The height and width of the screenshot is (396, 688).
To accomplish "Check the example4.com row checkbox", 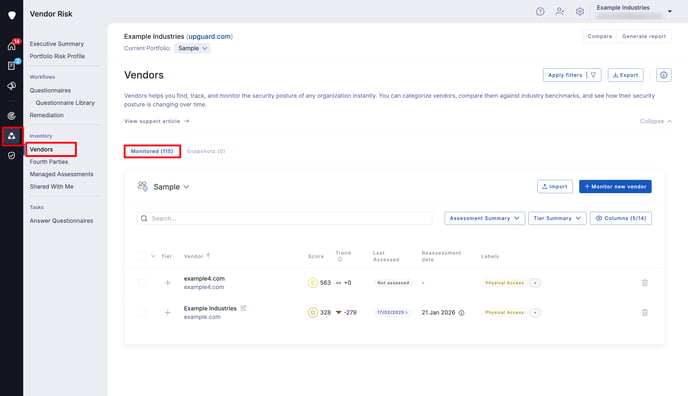I will 142,283.
